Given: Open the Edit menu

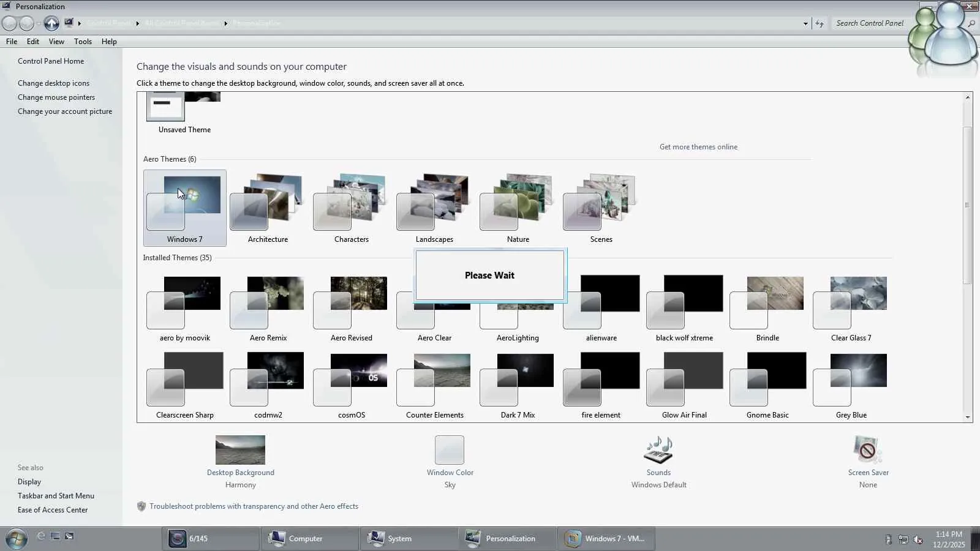Looking at the screenshot, I should tap(33, 42).
